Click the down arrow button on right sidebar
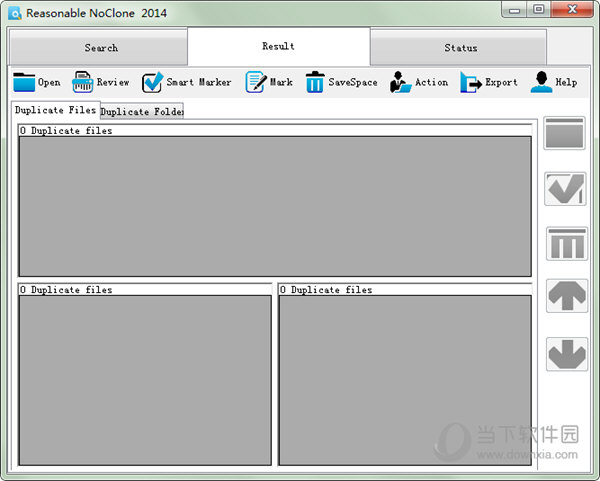The height and width of the screenshot is (481, 600). 567,354
